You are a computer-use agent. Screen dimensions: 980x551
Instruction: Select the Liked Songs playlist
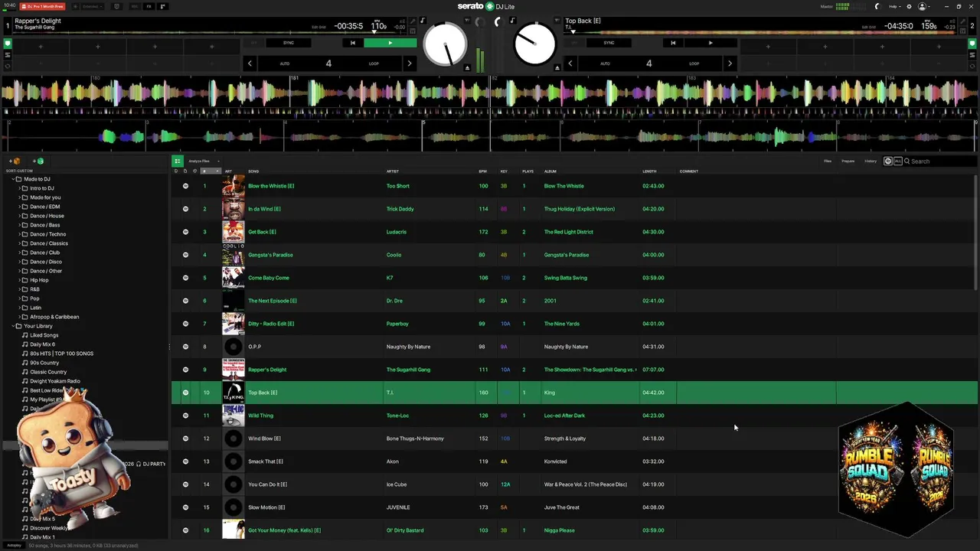(x=44, y=335)
